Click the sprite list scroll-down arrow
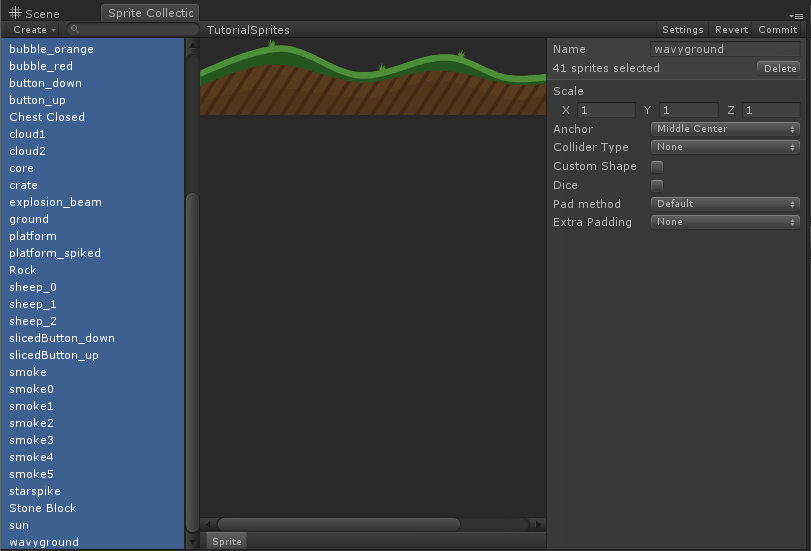 [192, 542]
